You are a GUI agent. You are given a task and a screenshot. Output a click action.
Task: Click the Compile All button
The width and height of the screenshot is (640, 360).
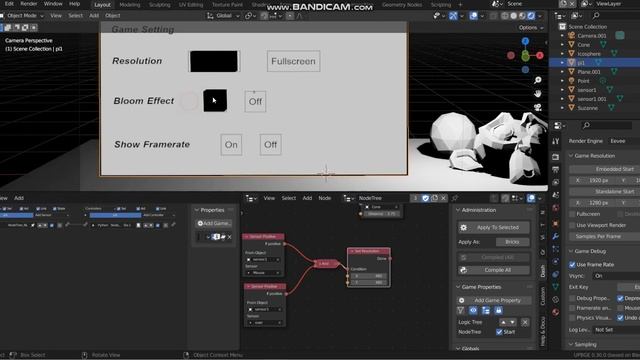coord(493,270)
